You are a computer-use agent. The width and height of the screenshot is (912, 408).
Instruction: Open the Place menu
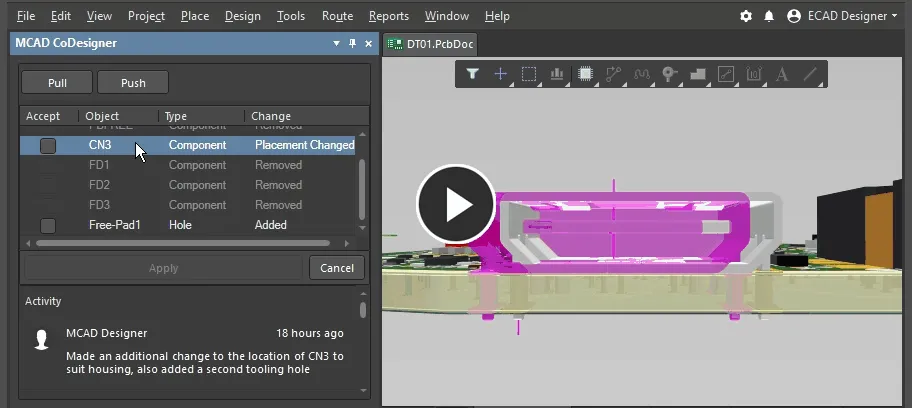pos(195,16)
